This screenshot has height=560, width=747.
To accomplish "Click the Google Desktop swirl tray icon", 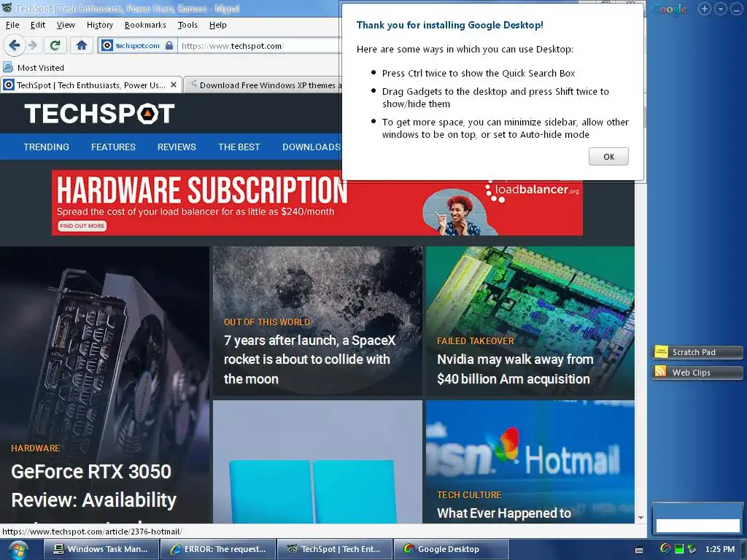I will tap(665, 549).
